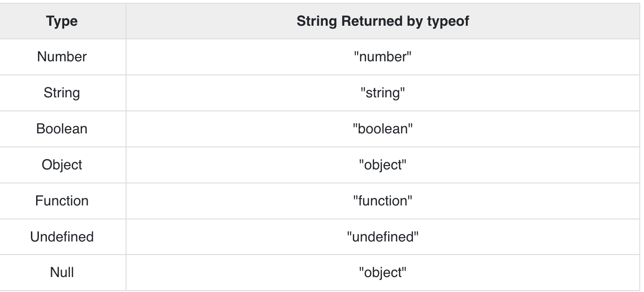644x292 pixels.
Task: Click the "Type" column header
Action: tap(62, 21)
